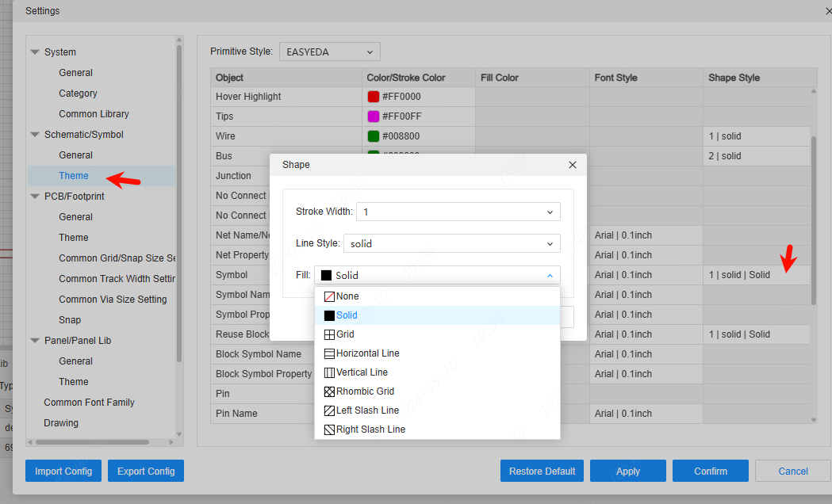Collapse the PCB/Footprint tree section
Screen dimensions: 832x504
tap(35, 197)
